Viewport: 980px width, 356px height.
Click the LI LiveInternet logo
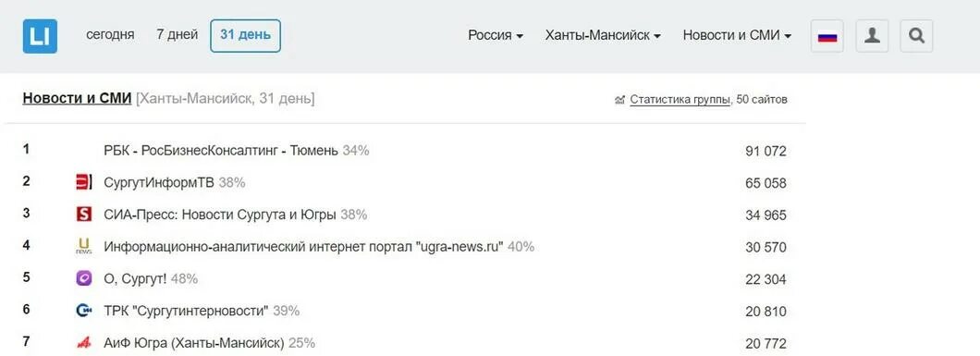coord(40,36)
